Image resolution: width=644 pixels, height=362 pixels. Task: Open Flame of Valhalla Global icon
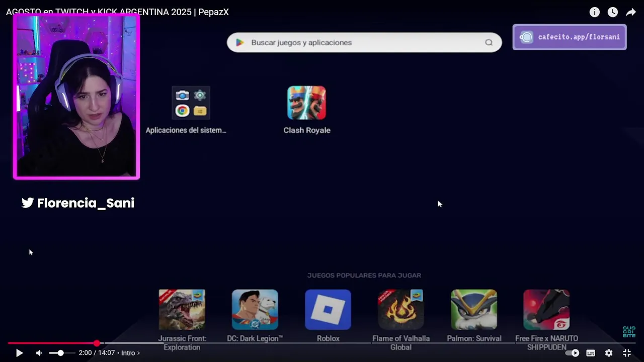[400, 310]
